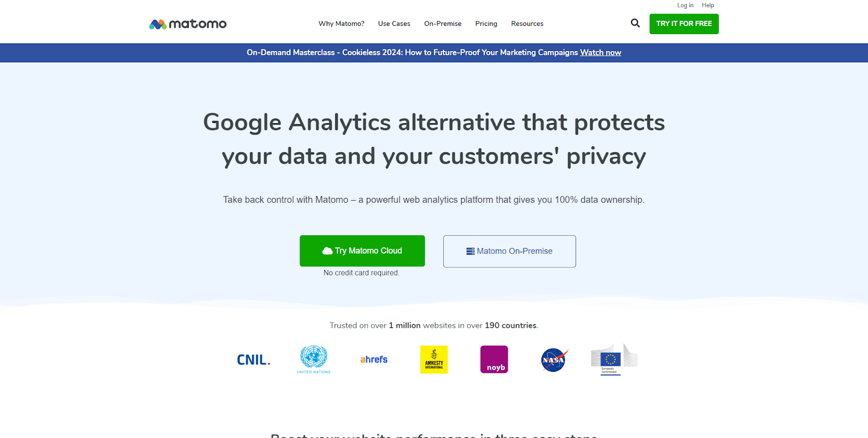Click the CNIL logo
The width and height of the screenshot is (868, 438).
[x=253, y=360]
